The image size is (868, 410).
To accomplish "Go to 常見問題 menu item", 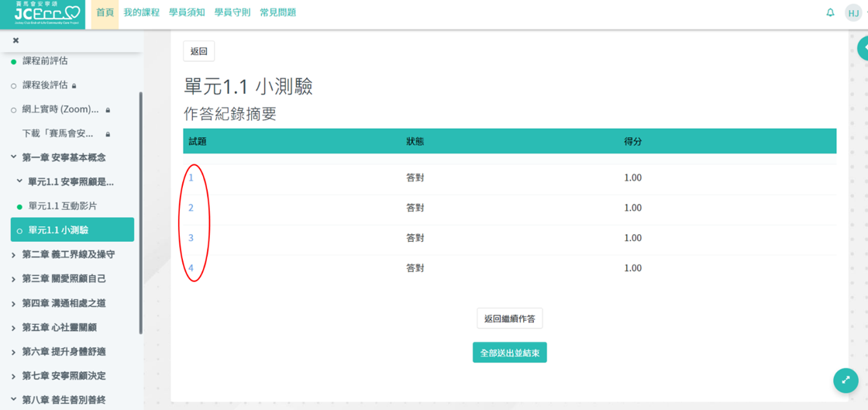I will pyautogui.click(x=277, y=12).
